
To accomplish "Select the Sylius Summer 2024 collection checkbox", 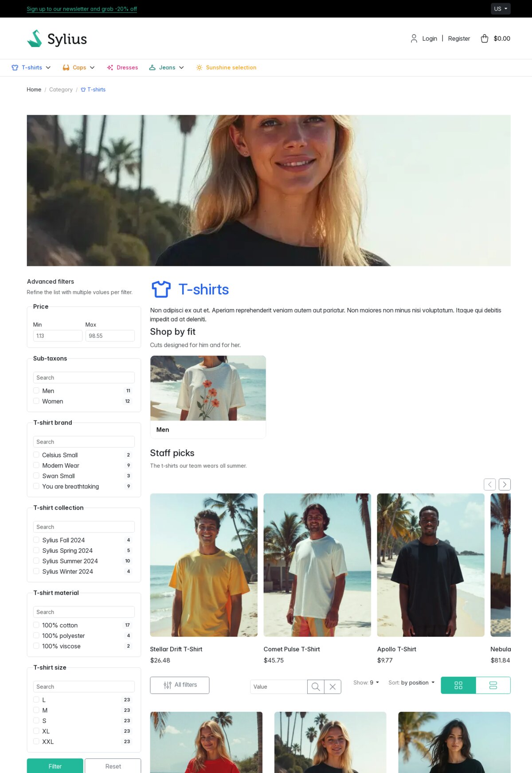I will [36, 561].
